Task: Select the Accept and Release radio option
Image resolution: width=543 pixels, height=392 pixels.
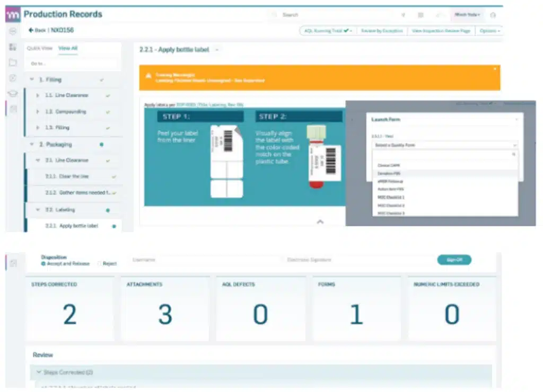Action: pyautogui.click(x=43, y=264)
